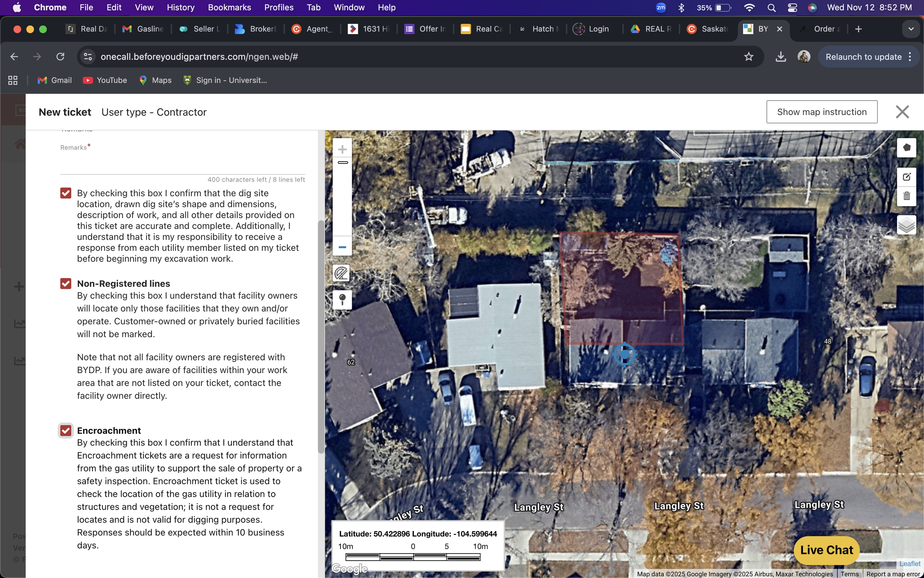Screen dimensions: 924x578
Task: Uncheck the Encroachment checkbox
Action: click(66, 430)
